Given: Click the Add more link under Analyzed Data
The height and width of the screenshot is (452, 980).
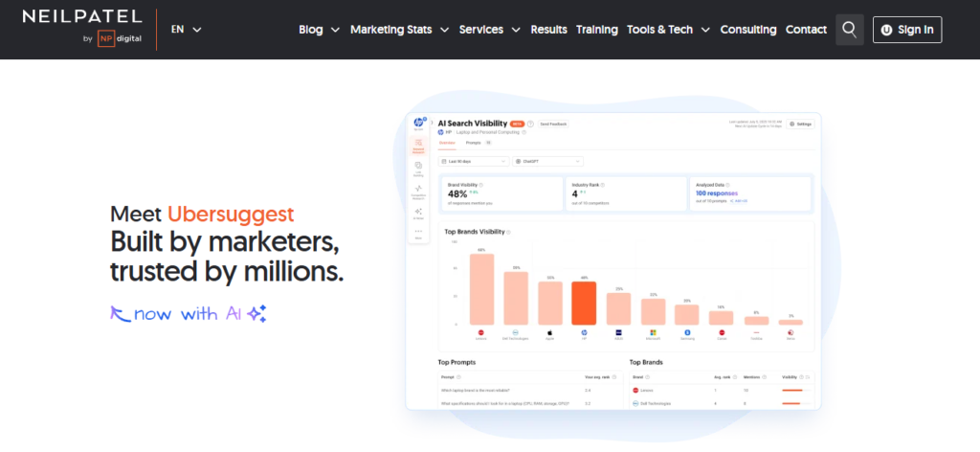Looking at the screenshot, I should click(x=739, y=201).
